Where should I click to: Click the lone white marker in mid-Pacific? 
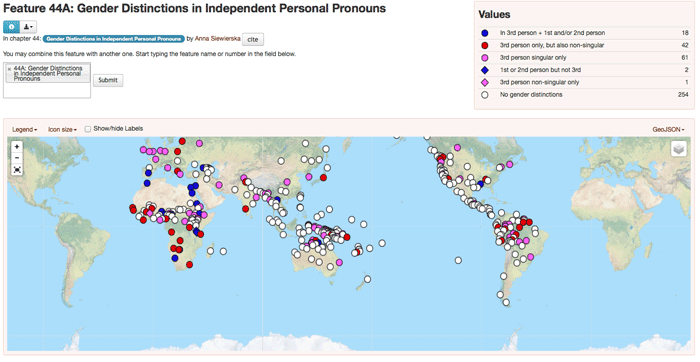click(458, 260)
